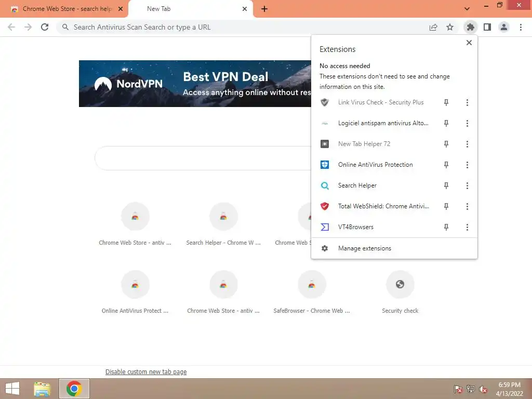Open Chrome's three-dot main menu
532x399 pixels.
coord(521,27)
